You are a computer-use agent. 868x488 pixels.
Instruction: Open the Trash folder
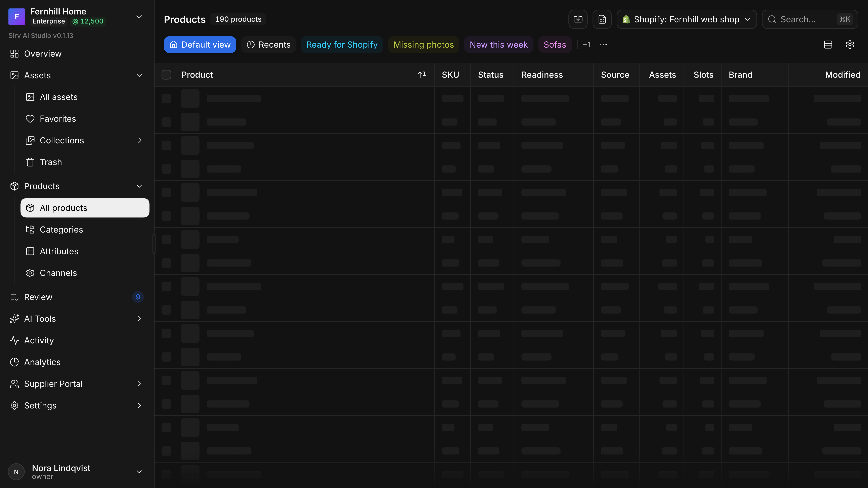point(85,162)
